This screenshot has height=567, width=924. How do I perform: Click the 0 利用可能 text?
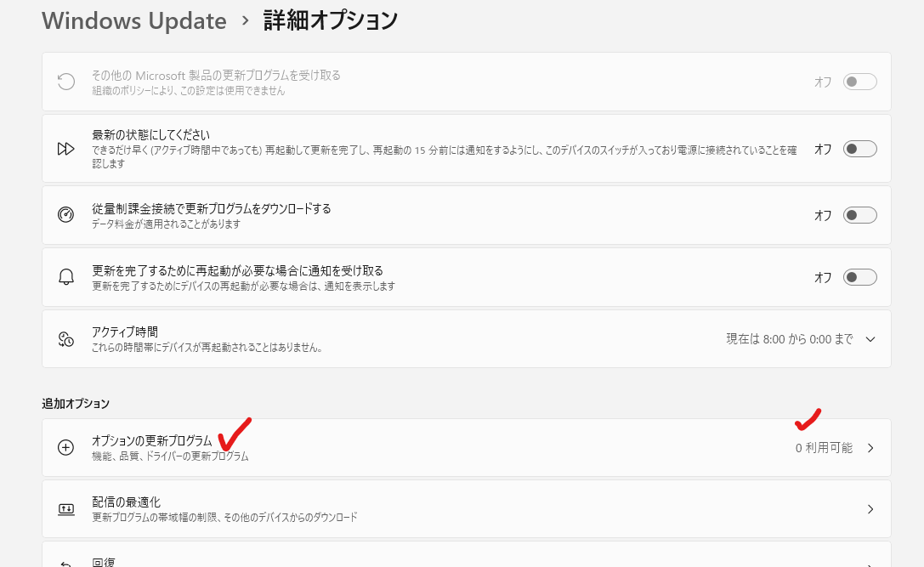(824, 448)
